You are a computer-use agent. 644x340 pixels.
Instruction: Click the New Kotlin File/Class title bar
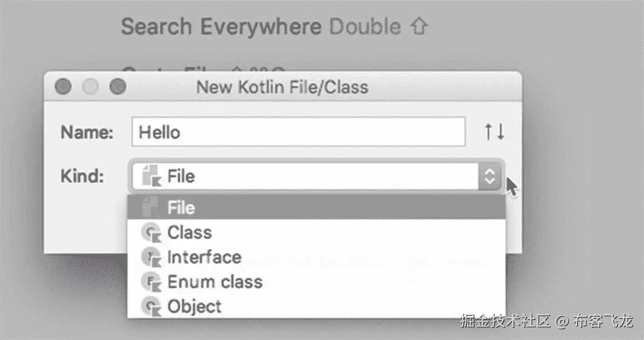[282, 87]
